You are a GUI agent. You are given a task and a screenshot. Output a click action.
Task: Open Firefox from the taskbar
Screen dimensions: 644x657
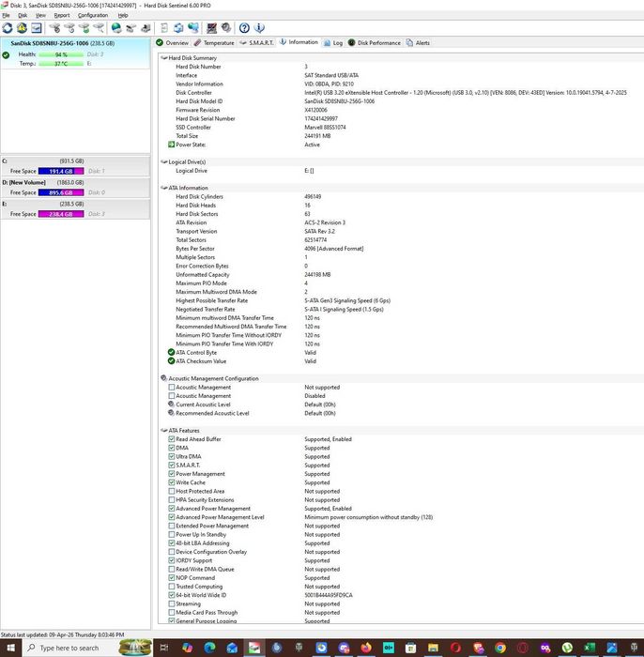(366, 648)
